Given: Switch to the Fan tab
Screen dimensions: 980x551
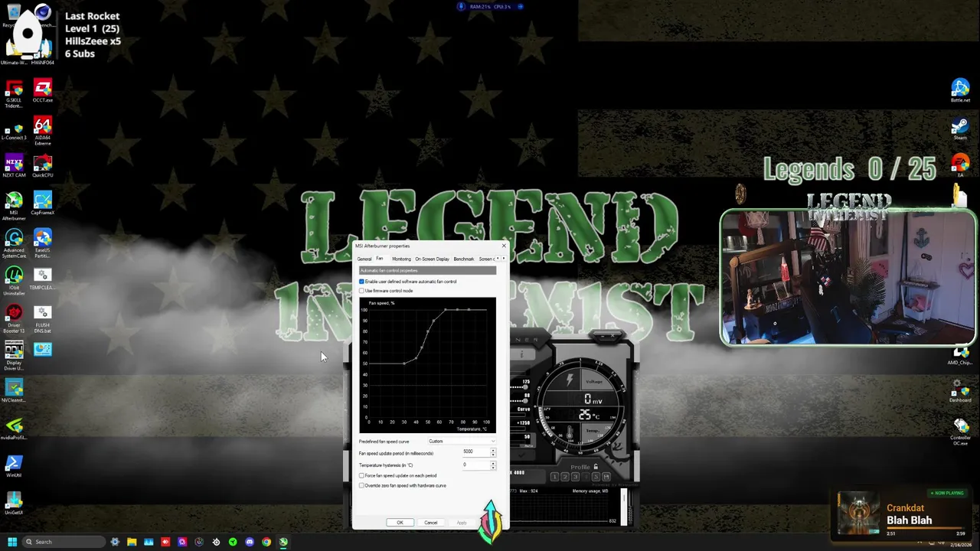Looking at the screenshot, I should click(380, 258).
